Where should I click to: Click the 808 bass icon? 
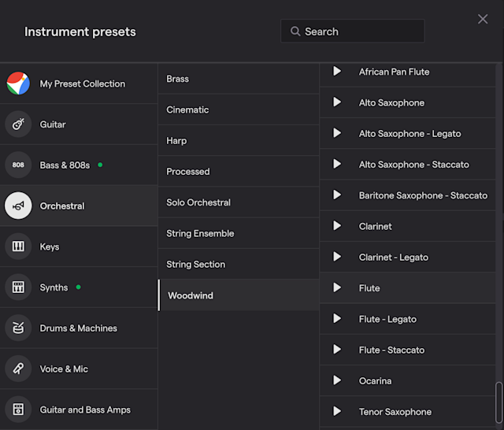pyautogui.click(x=18, y=165)
